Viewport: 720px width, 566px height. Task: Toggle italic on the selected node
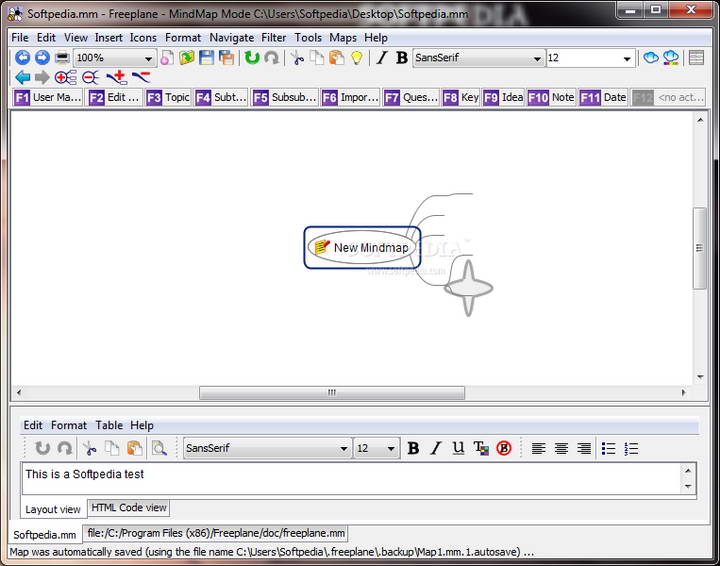[x=382, y=58]
